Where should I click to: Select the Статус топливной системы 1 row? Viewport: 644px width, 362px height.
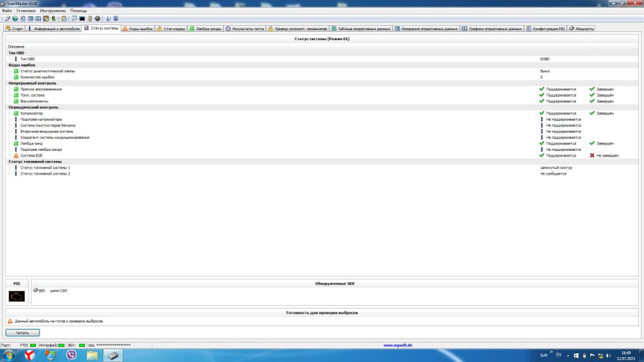click(x=45, y=168)
